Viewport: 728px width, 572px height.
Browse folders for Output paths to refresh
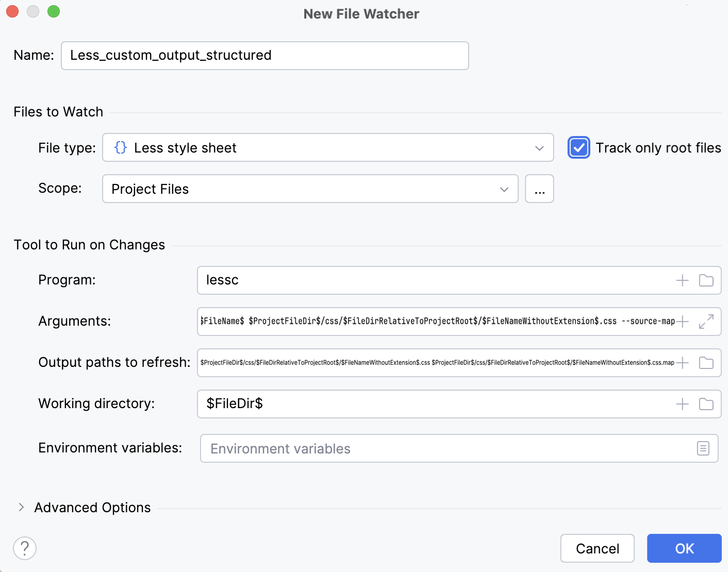(x=706, y=362)
